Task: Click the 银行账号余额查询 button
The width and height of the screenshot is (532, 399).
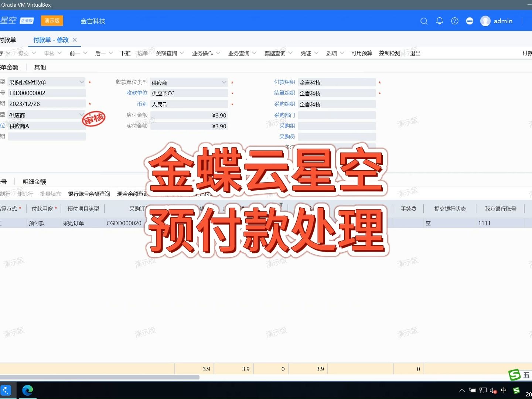Action: 89,194
